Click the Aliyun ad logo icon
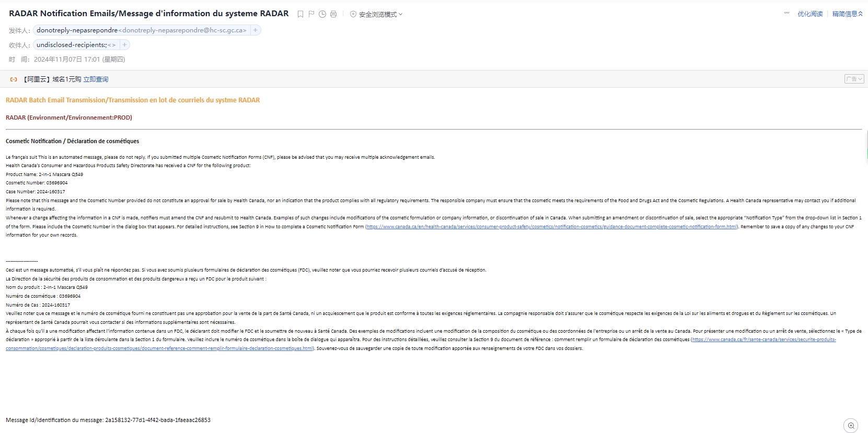This screenshot has height=433, width=868. 14,79
